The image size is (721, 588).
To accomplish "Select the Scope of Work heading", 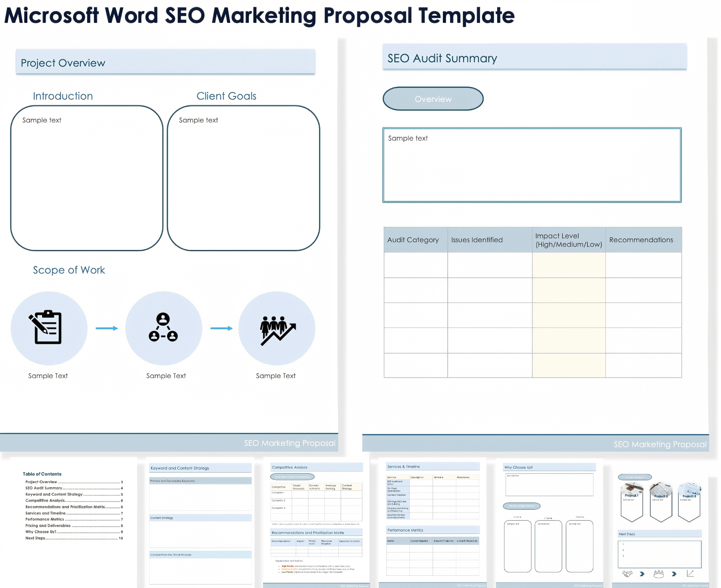I will pos(69,270).
